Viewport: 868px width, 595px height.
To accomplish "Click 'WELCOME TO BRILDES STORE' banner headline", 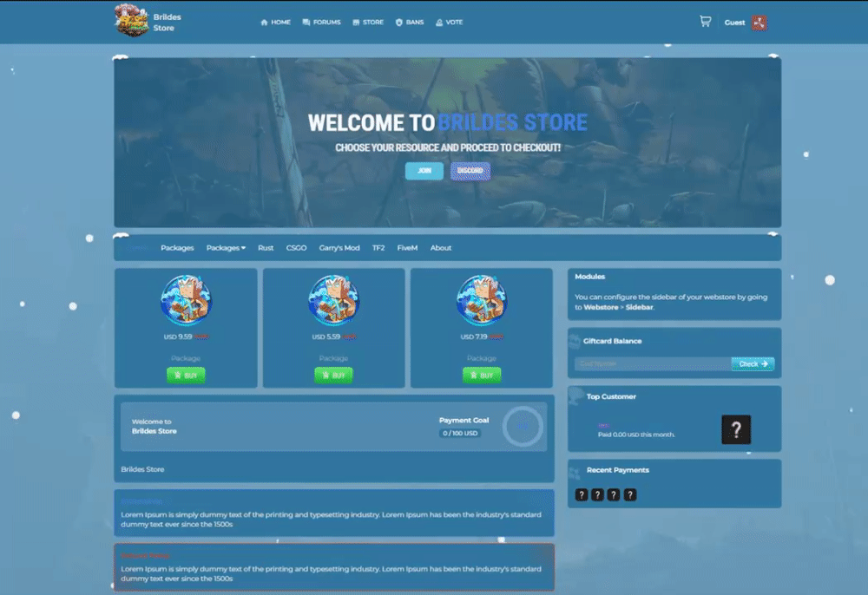I will (x=447, y=123).
